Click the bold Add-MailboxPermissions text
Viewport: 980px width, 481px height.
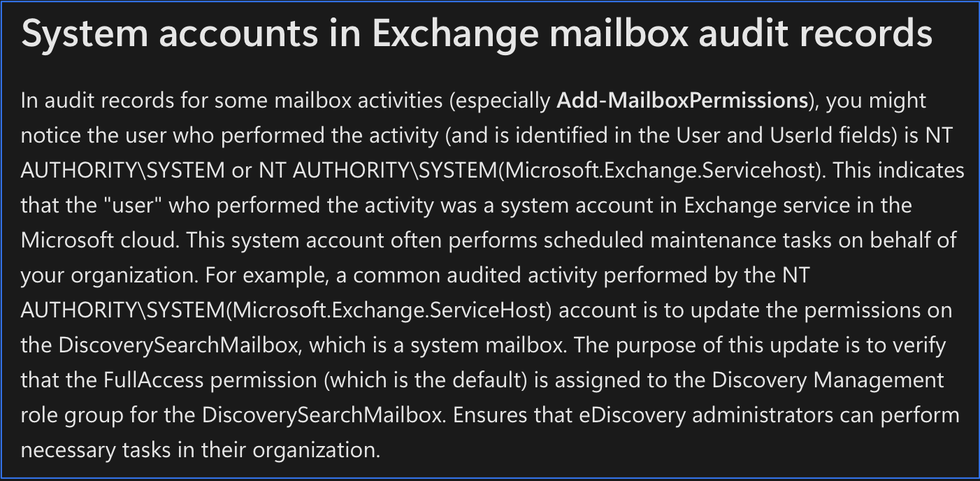point(682,101)
